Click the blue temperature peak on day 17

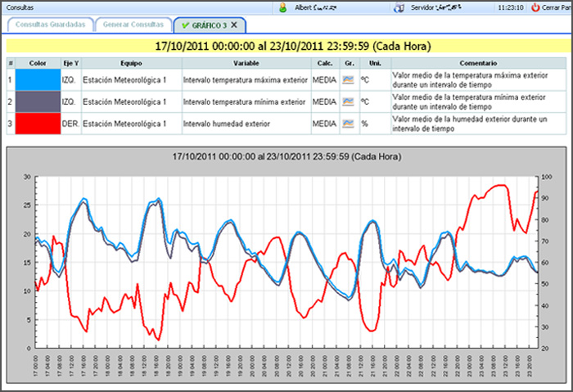[84, 199]
